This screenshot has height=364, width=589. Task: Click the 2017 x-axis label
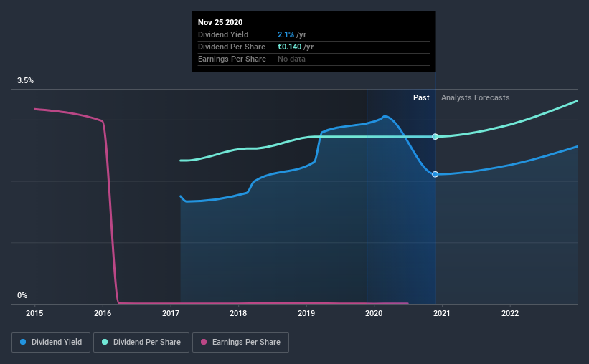[171, 313]
